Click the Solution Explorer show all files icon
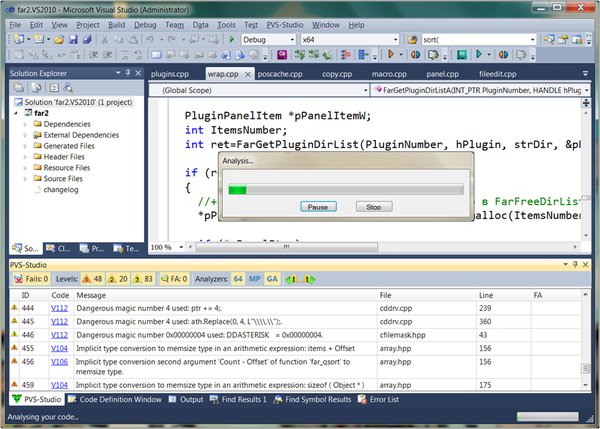600x429 pixels. point(36,88)
